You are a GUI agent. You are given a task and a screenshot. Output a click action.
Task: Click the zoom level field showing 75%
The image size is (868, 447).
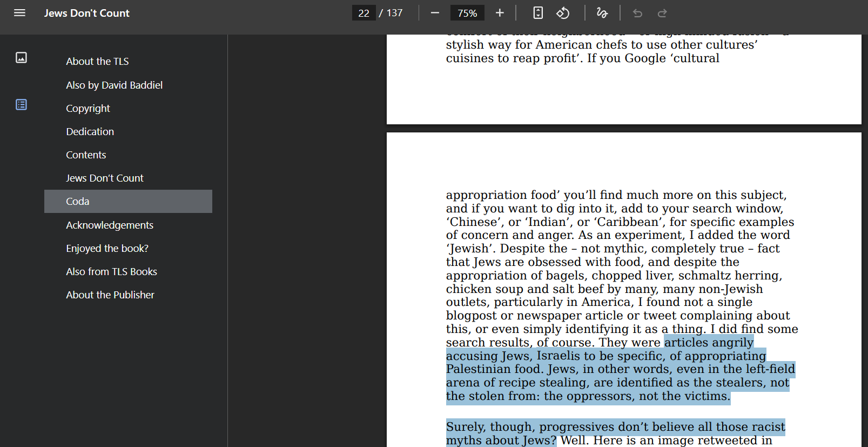coord(467,13)
